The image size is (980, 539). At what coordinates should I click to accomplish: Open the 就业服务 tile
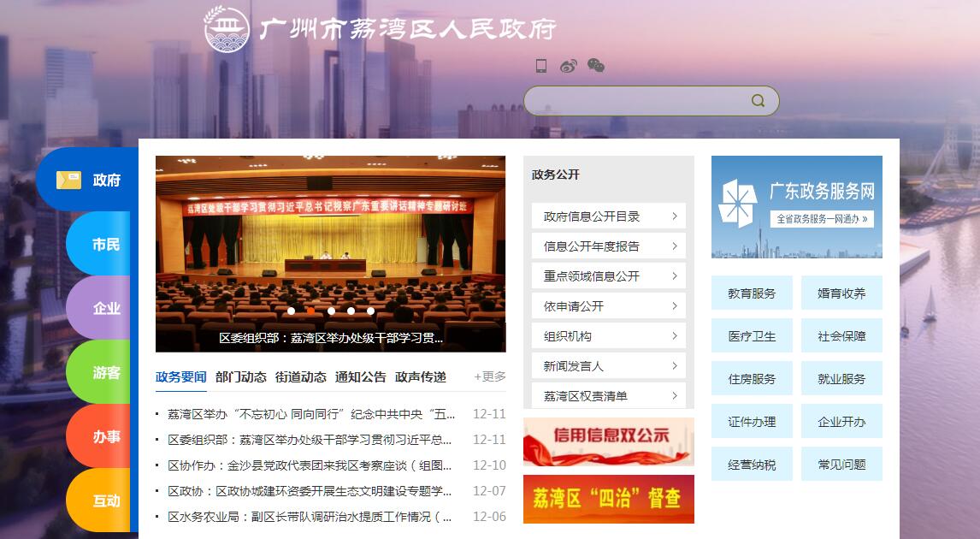coord(841,378)
